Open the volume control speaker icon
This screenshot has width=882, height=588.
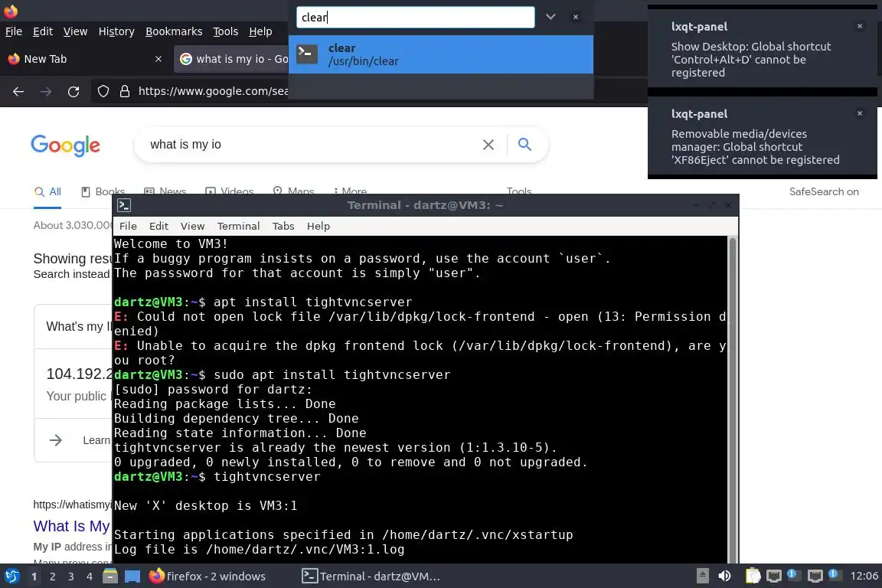click(x=724, y=576)
